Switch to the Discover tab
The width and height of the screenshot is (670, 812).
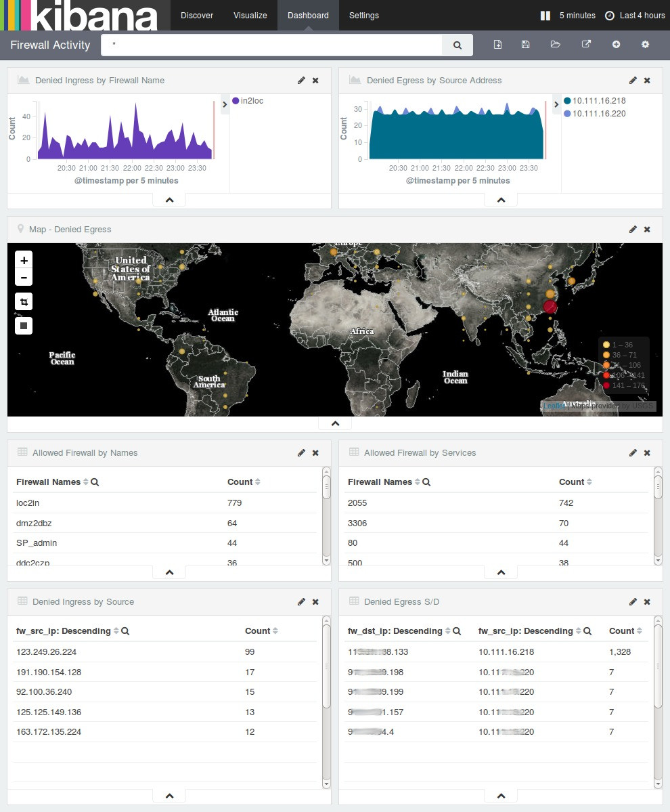click(x=197, y=16)
